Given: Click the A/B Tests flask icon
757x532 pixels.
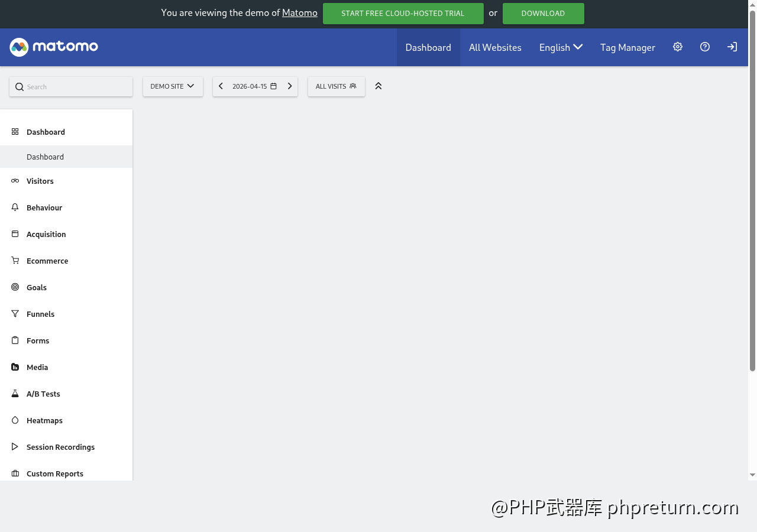Looking at the screenshot, I should point(15,394).
